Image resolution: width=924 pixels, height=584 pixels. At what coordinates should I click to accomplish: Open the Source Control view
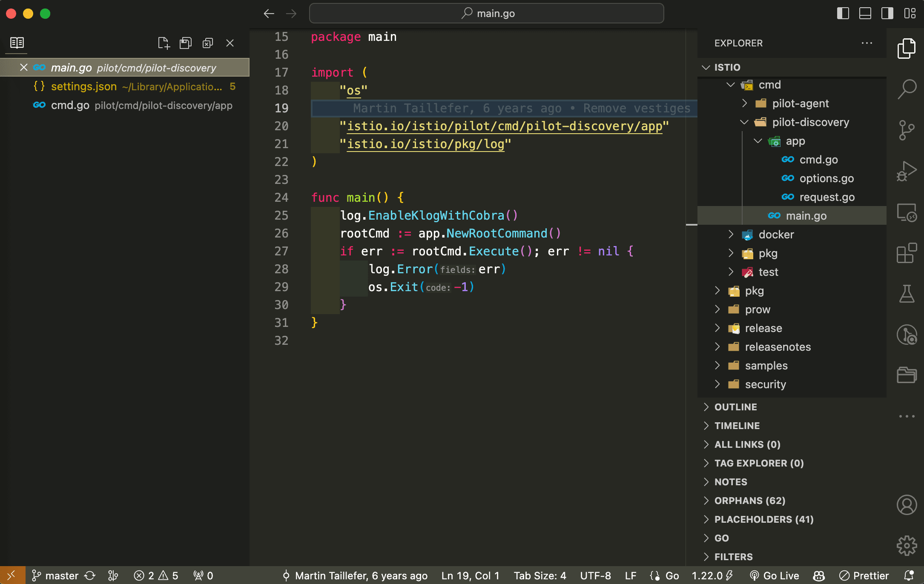coord(907,130)
